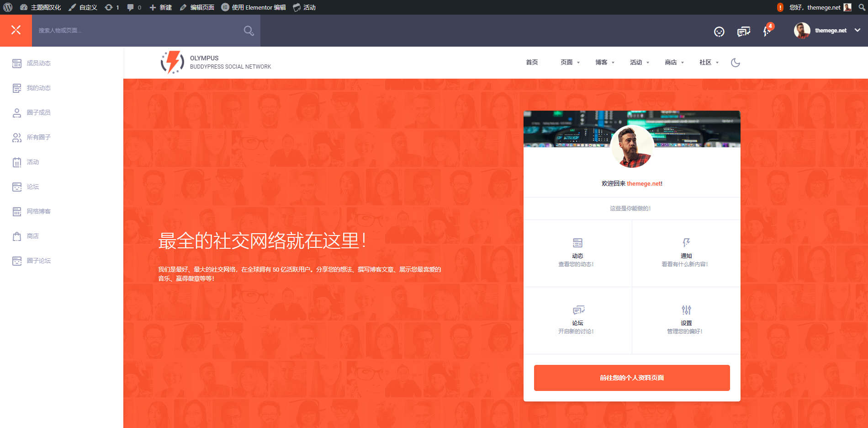
Task: Open the 论坛 card in the welcome widget
Action: point(577,321)
